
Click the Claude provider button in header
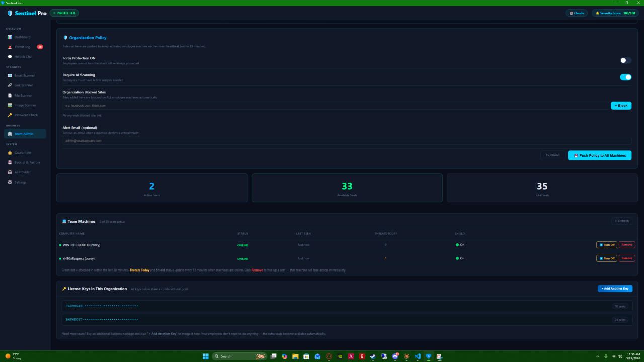(x=576, y=13)
